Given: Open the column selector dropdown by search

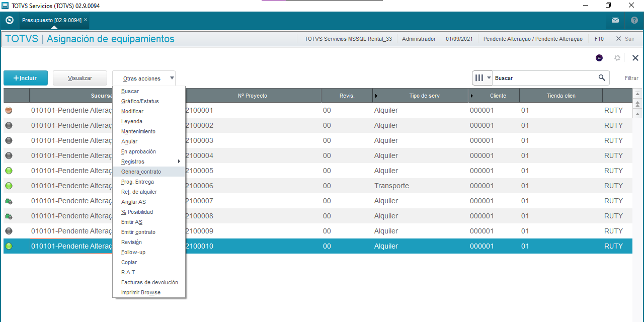Looking at the screenshot, I should point(482,78).
